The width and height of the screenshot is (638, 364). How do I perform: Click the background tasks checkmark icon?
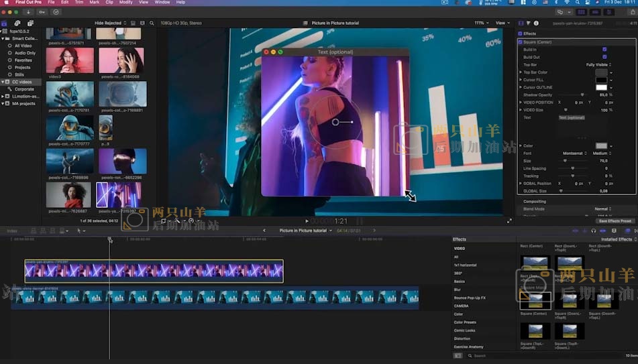tap(55, 12)
